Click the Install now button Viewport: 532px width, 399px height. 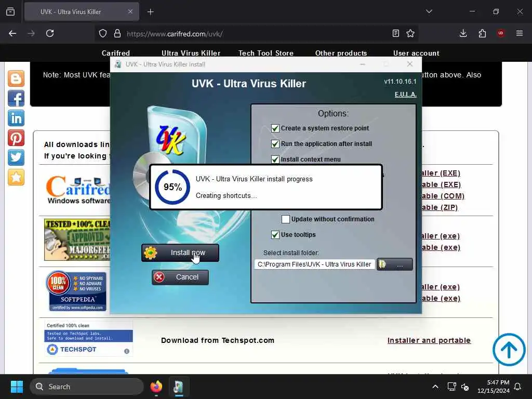tap(180, 253)
